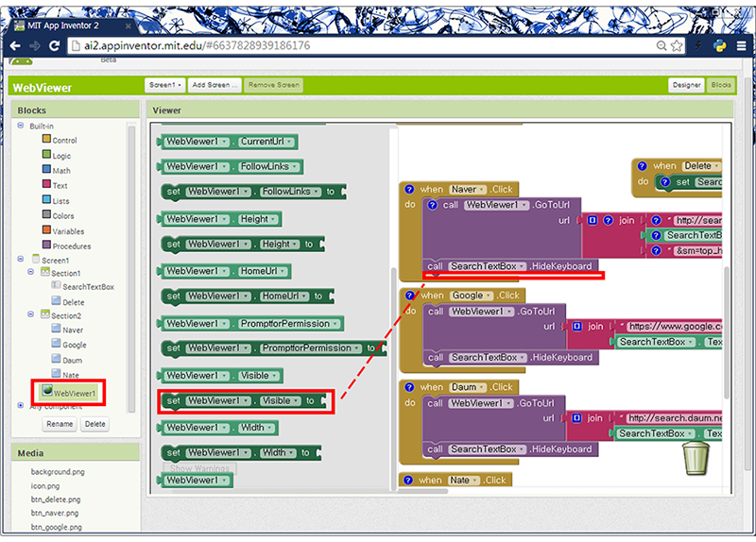Collapse the Section2 tree node
Image resolution: width=756 pixels, height=542 pixels.
(x=30, y=314)
